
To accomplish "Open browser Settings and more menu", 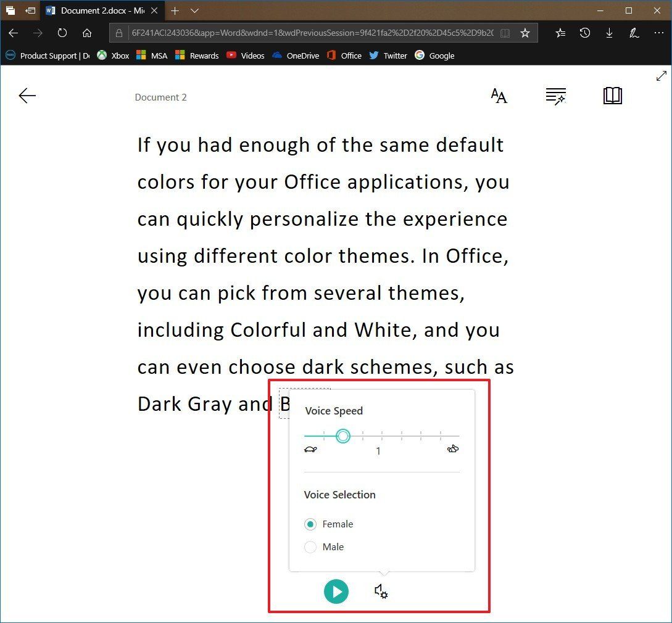I will tap(658, 33).
